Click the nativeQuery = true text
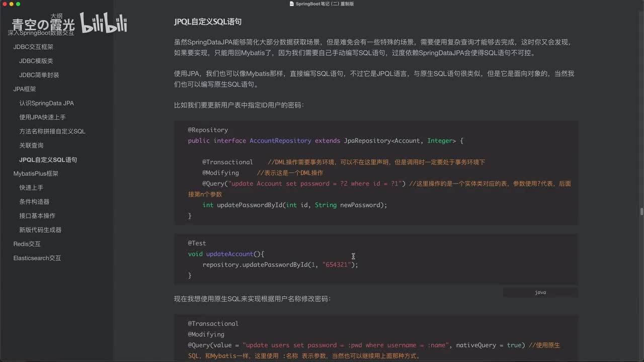644x362 pixels. 489,345
